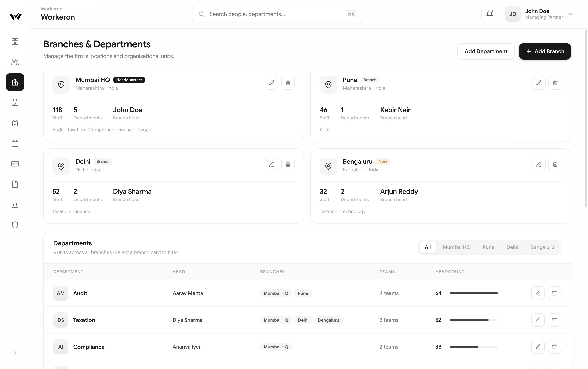The height and width of the screenshot is (369, 588).
Task: Click the Delhi chip in Taxation row
Action: coord(303,320)
